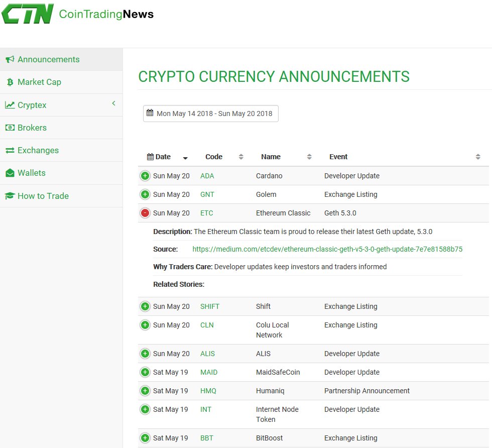Image resolution: width=492 pixels, height=448 pixels.
Task: Click the BBT code link
Action: pos(206,438)
